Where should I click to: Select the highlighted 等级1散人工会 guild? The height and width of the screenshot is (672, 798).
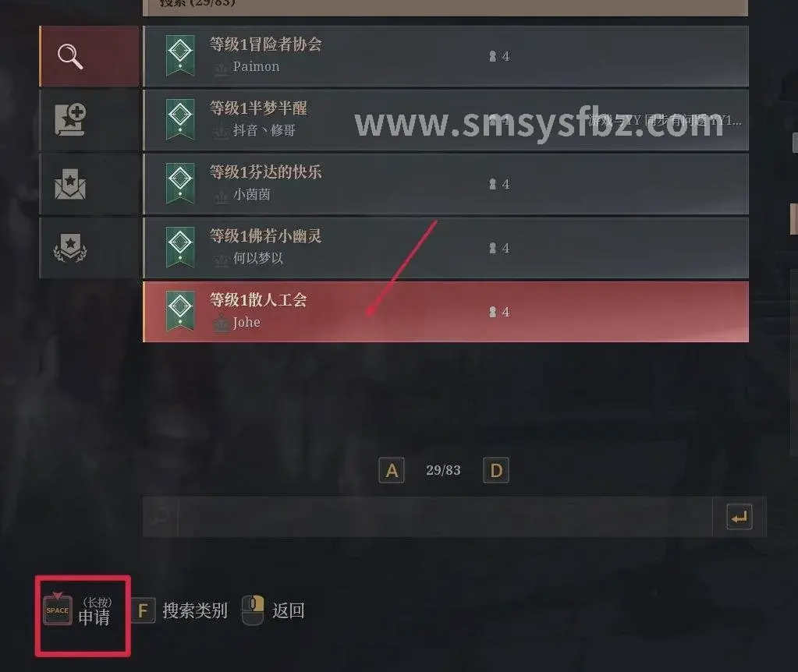(x=446, y=311)
